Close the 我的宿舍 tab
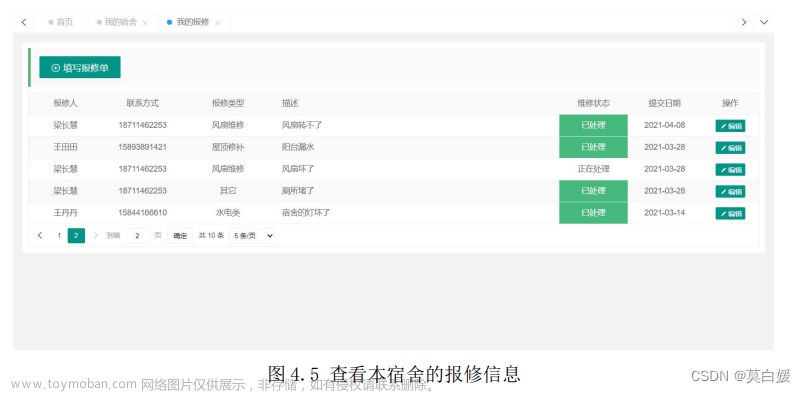Image resolution: width=806 pixels, height=393 pixels. [x=145, y=23]
